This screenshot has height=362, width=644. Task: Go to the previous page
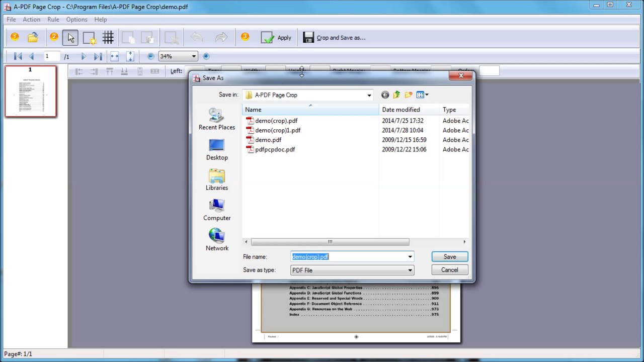click(x=31, y=56)
